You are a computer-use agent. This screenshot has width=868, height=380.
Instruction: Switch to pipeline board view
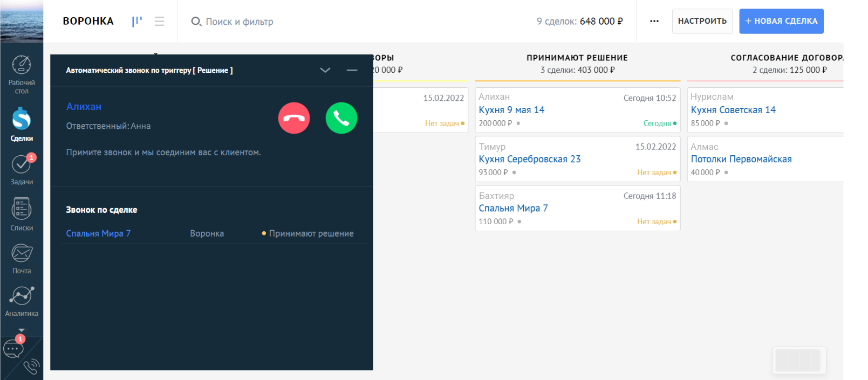(x=137, y=21)
